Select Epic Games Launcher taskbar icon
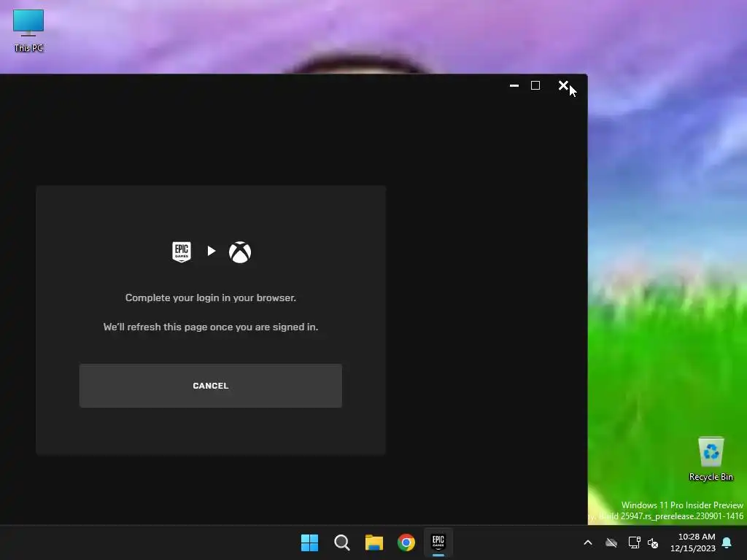The image size is (747, 560). click(438, 542)
